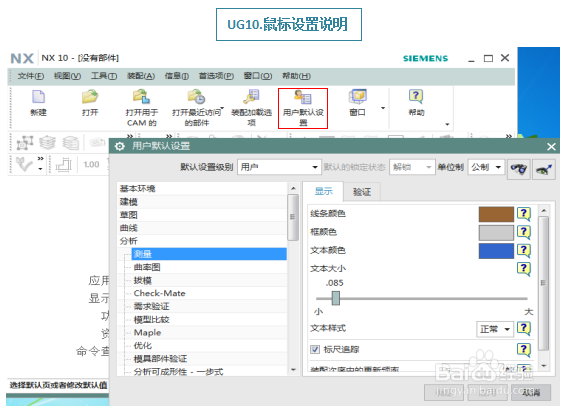
Task: Click the 文本大小 slider handle
Action: 336,298
